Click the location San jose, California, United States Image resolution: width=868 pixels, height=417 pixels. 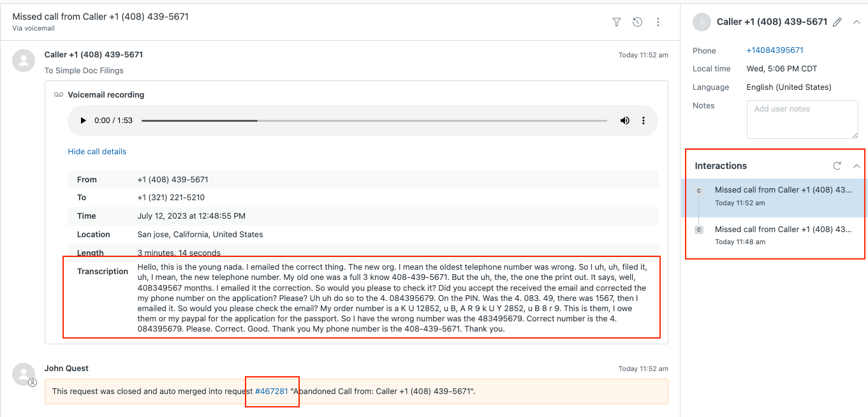click(200, 235)
